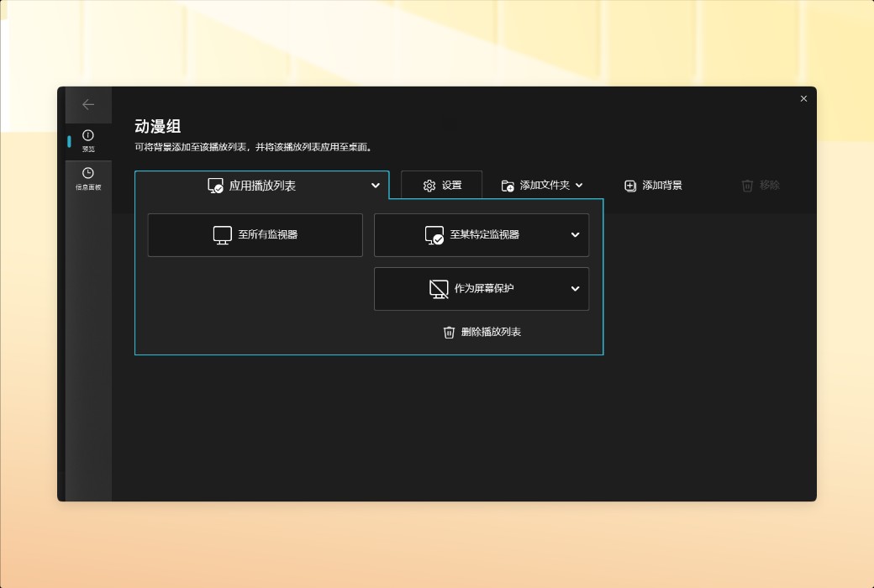Click the add-folder icon beside 添加文件夹
Image resolution: width=874 pixels, height=588 pixels.
(507, 185)
